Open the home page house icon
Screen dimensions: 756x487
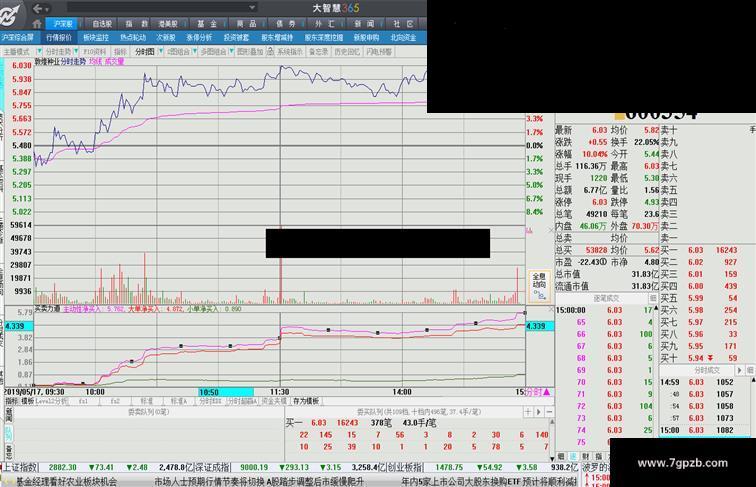tap(37, 23)
